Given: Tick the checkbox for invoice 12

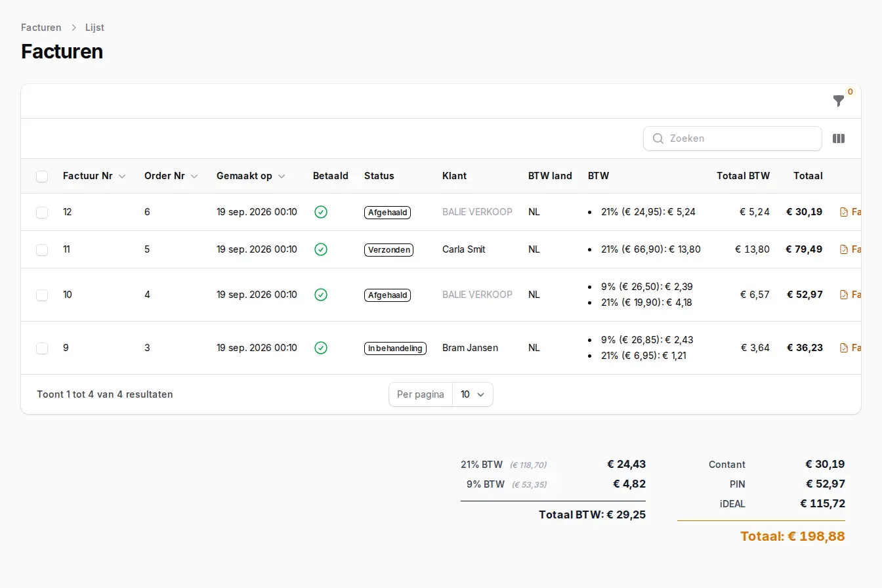Looking at the screenshot, I should (42, 212).
